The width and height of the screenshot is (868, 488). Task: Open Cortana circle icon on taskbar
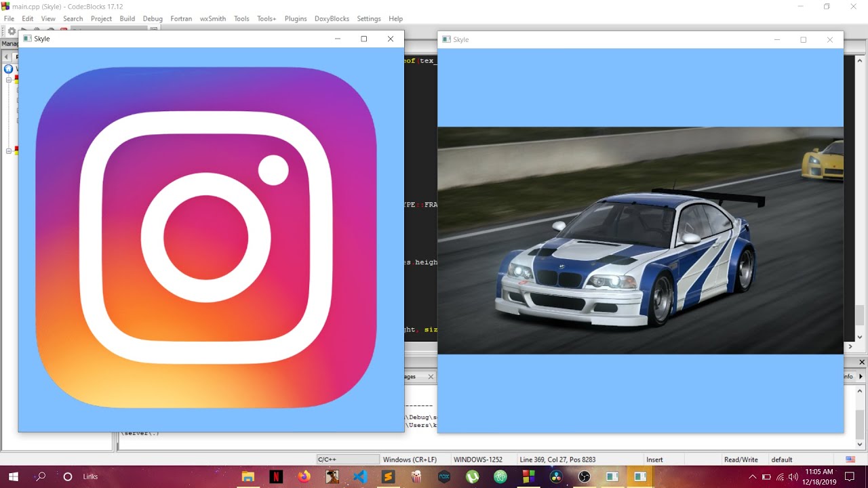click(67, 476)
